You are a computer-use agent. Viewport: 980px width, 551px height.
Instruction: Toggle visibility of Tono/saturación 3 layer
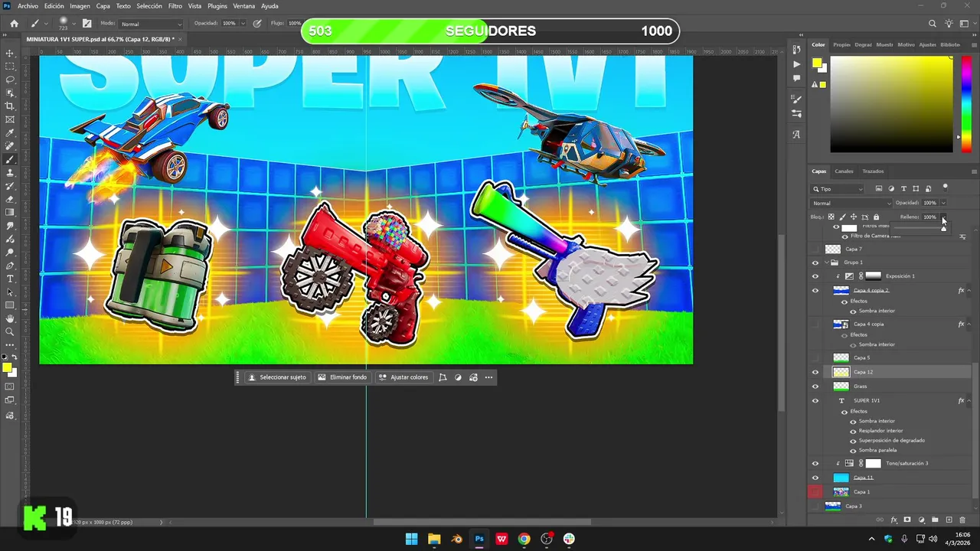pos(815,463)
